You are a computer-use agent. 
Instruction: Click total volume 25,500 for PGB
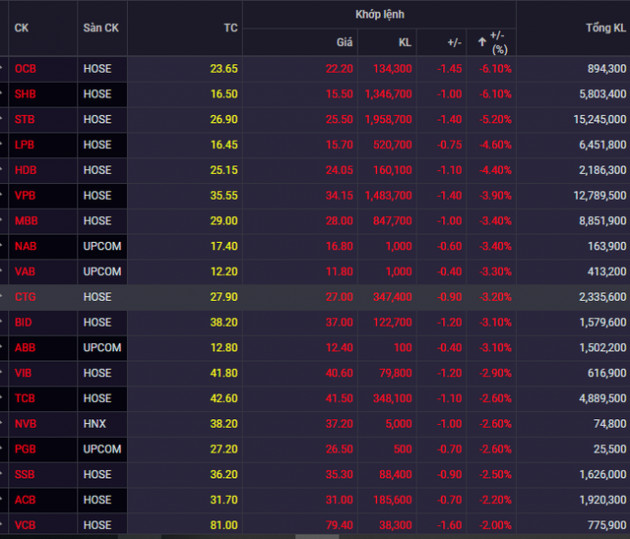[610, 449]
